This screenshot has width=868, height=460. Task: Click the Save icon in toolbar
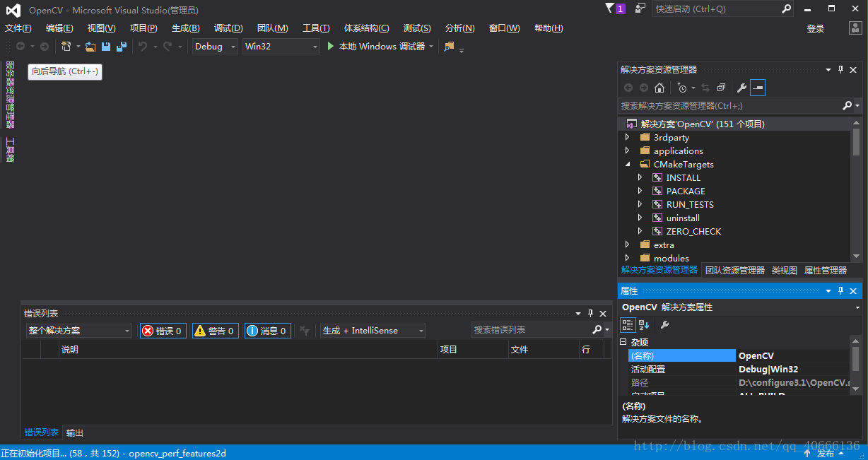point(106,46)
